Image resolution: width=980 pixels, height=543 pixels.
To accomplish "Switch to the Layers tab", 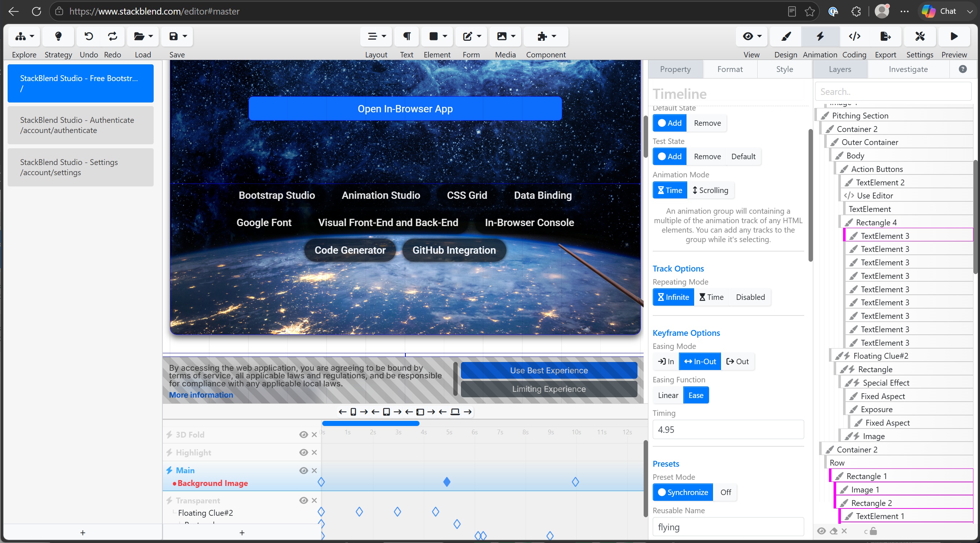I will [840, 69].
